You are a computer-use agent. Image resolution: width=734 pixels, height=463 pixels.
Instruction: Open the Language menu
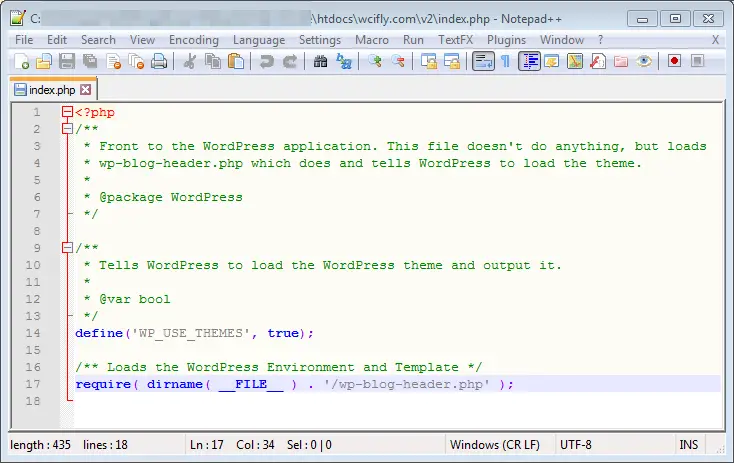click(x=259, y=40)
